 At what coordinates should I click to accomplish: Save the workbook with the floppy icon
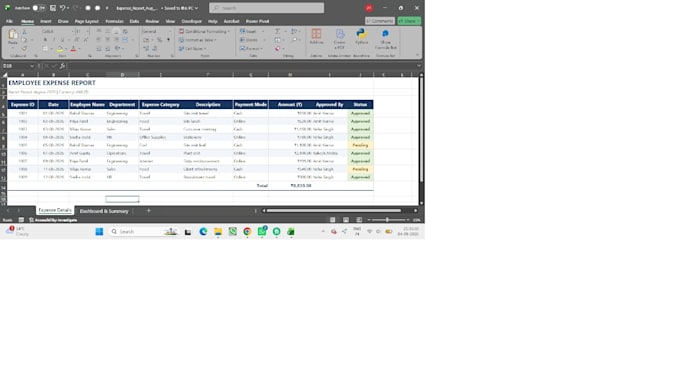coord(53,8)
